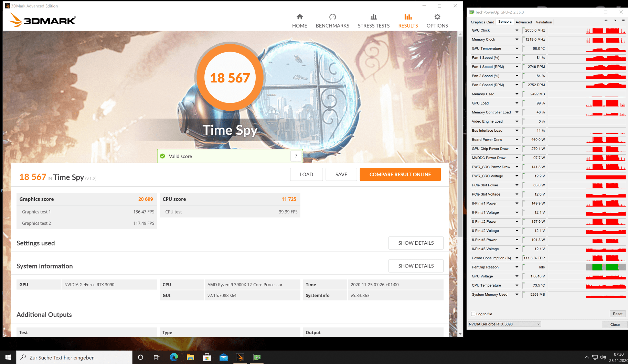The width and height of the screenshot is (628, 364).
Task: Open the STRESS TESTS section icon
Action: [x=374, y=17]
